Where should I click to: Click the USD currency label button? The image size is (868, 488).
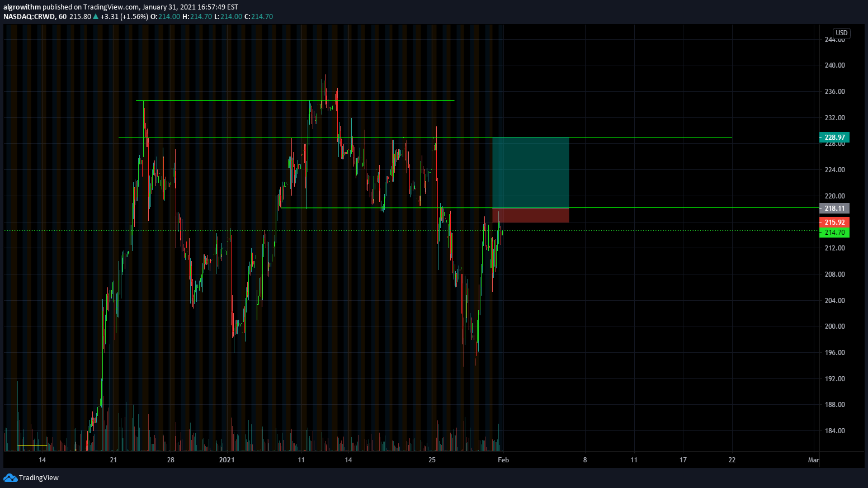tap(842, 33)
